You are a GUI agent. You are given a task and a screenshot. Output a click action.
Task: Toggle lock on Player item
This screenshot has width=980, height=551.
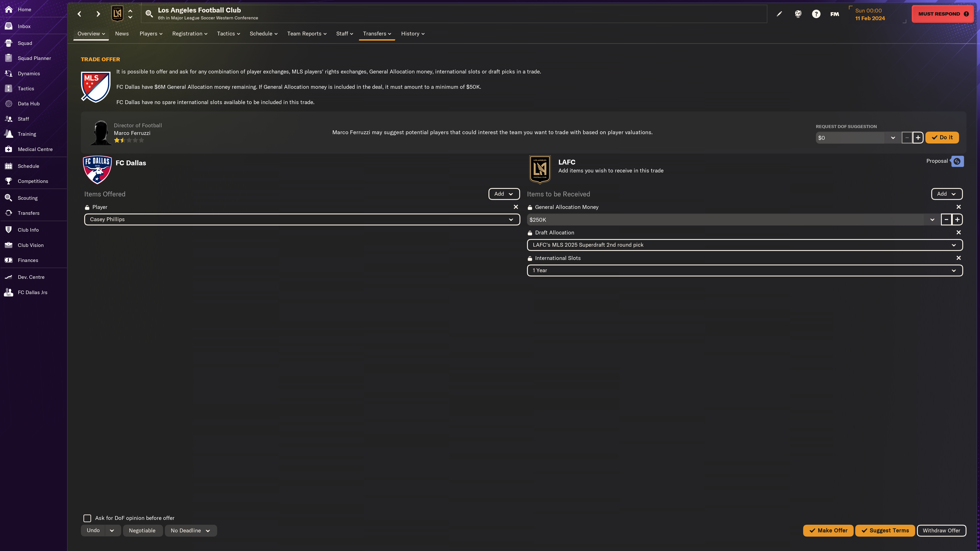tap(87, 207)
